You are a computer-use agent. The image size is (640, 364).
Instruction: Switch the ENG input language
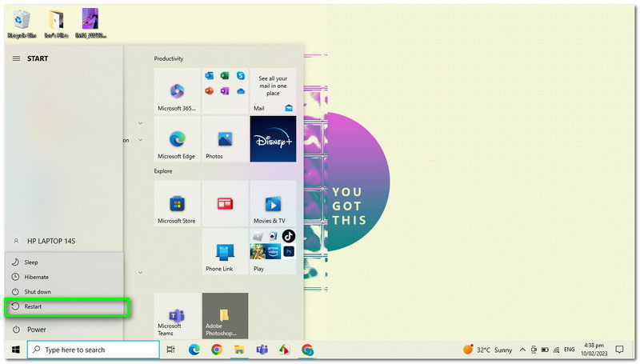[570, 350]
